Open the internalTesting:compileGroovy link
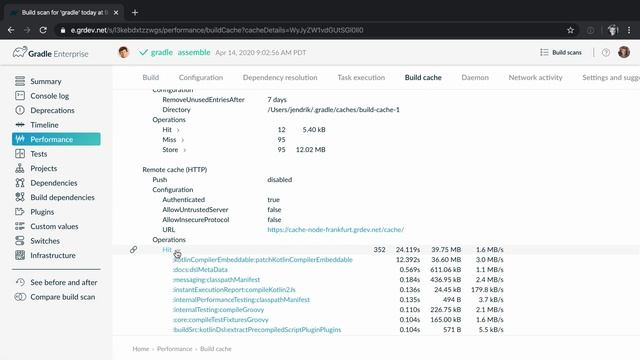 pos(218,309)
